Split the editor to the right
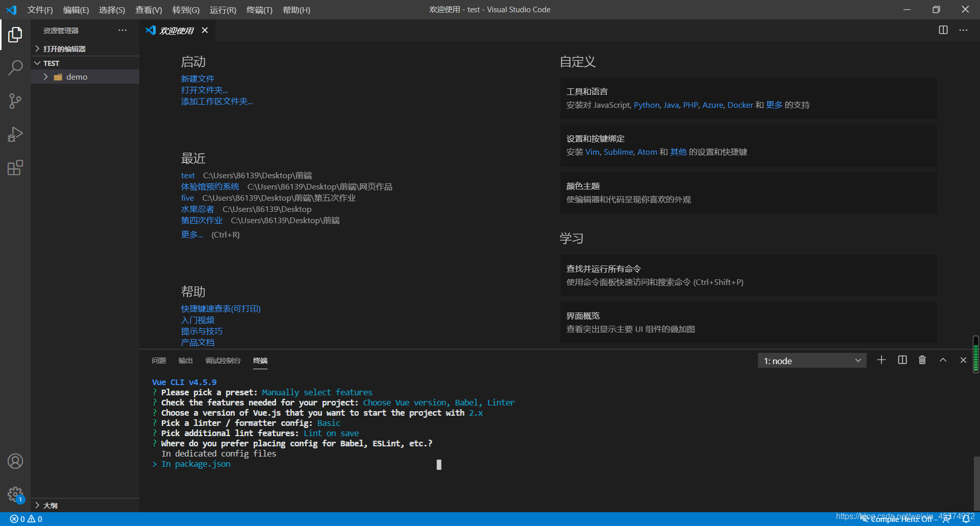 pyautogui.click(x=943, y=30)
